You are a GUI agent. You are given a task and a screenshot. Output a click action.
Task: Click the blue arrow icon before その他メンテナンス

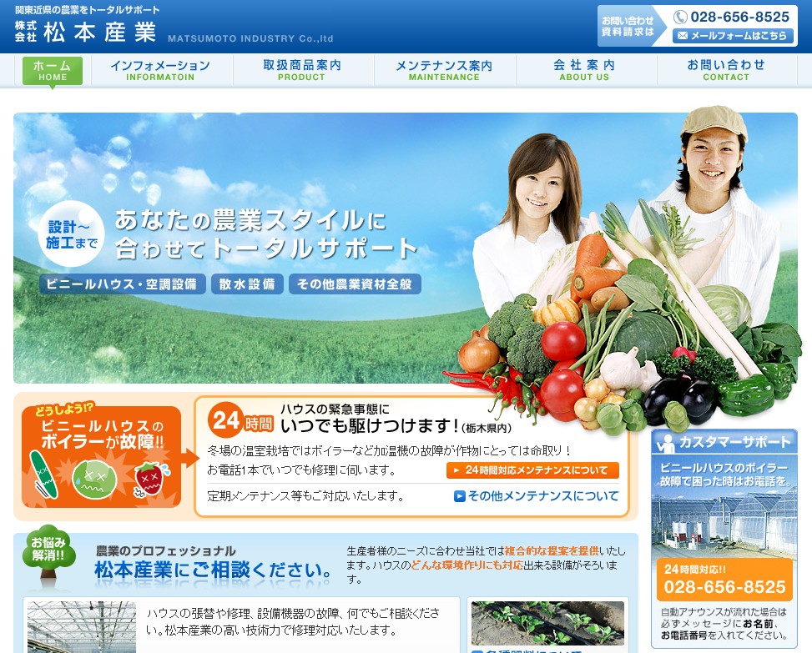[x=459, y=496]
